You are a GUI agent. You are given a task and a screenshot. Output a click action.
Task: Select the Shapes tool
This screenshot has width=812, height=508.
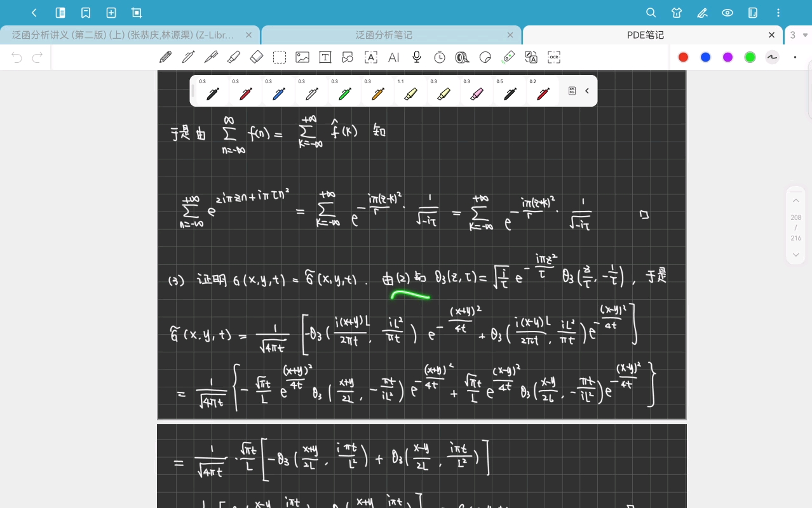point(348,57)
